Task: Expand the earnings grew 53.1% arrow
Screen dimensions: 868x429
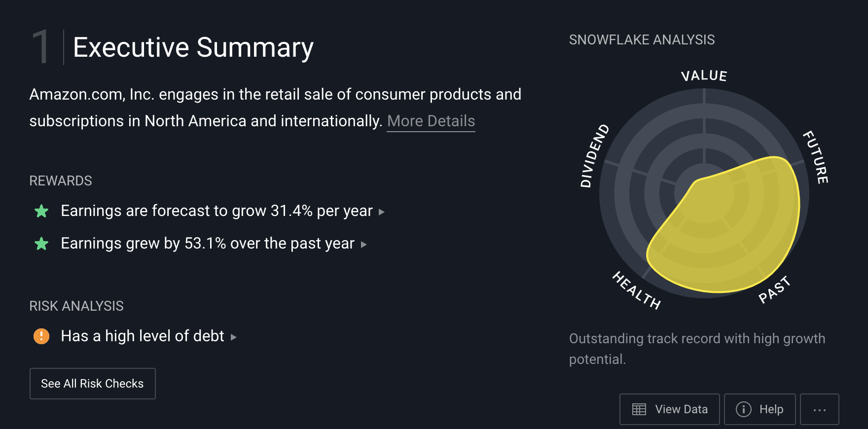Action: [x=363, y=245]
